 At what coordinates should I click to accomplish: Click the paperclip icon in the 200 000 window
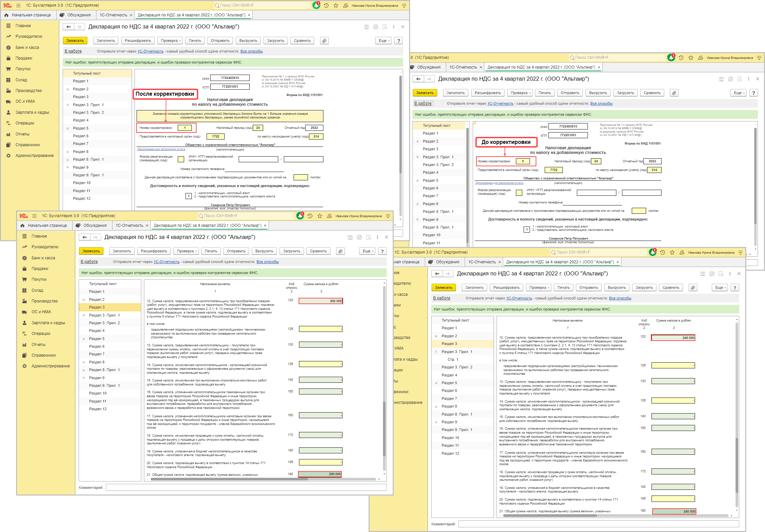[340, 251]
